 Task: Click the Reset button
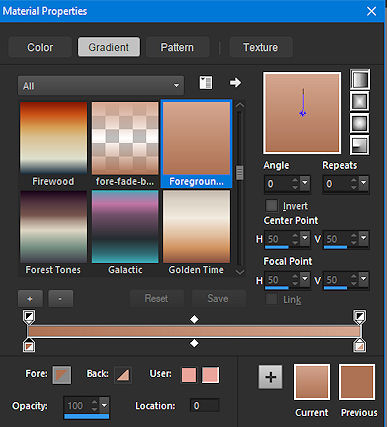[157, 298]
